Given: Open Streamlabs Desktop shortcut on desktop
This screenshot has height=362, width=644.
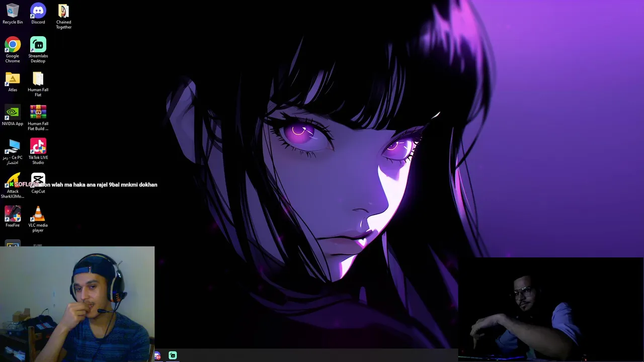Looking at the screenshot, I should [x=38, y=50].
